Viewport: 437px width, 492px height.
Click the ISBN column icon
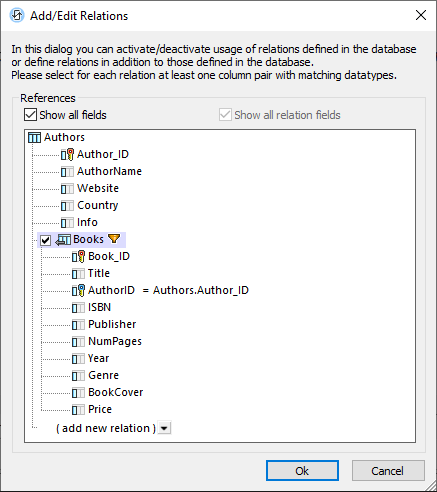[78, 307]
